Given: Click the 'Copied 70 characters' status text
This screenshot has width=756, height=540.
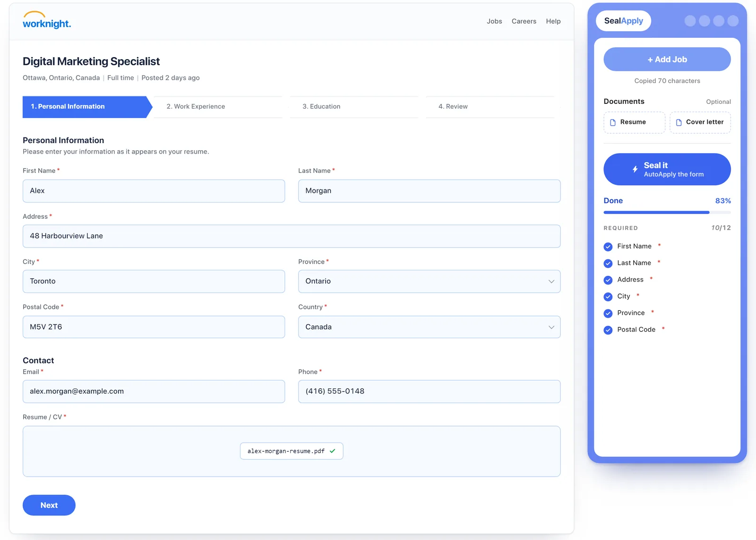Looking at the screenshot, I should [x=667, y=81].
